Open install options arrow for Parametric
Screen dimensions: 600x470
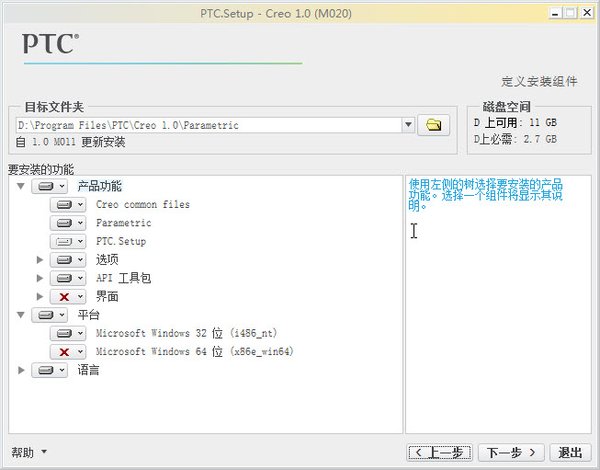tap(80, 223)
